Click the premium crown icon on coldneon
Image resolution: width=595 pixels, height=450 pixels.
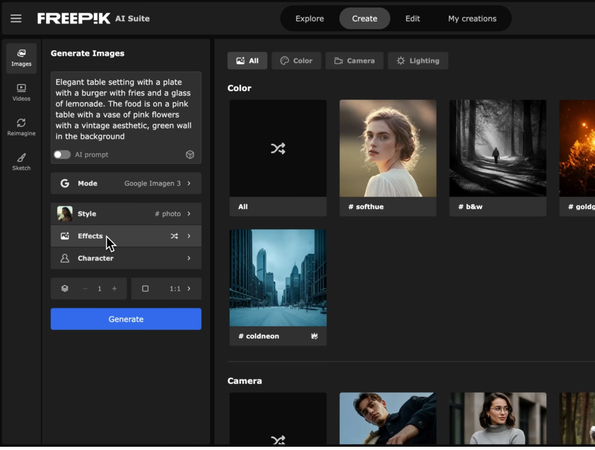pyautogui.click(x=314, y=336)
